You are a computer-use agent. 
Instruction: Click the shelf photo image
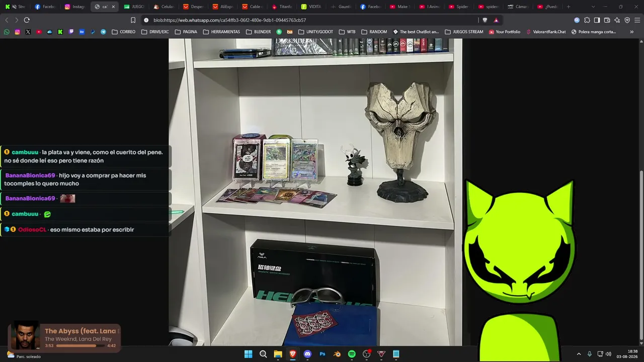coord(315,192)
